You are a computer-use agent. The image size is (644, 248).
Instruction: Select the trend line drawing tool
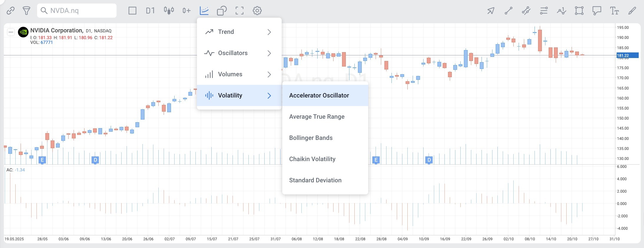tap(509, 11)
